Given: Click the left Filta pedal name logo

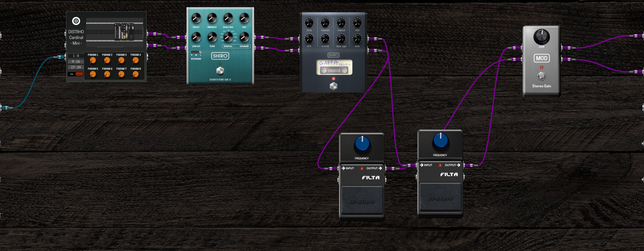Looking at the screenshot, I should tap(371, 178).
